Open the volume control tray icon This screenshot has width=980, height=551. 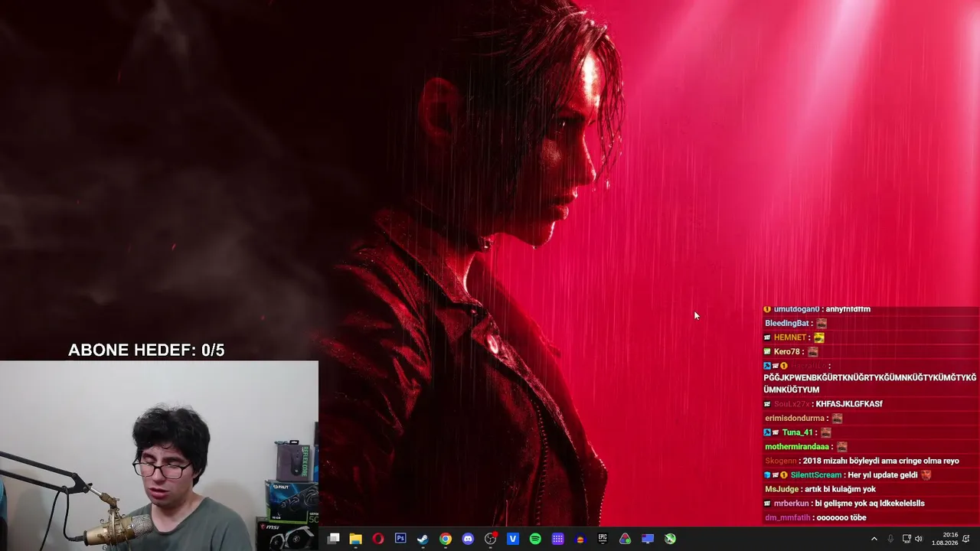pyautogui.click(x=919, y=539)
